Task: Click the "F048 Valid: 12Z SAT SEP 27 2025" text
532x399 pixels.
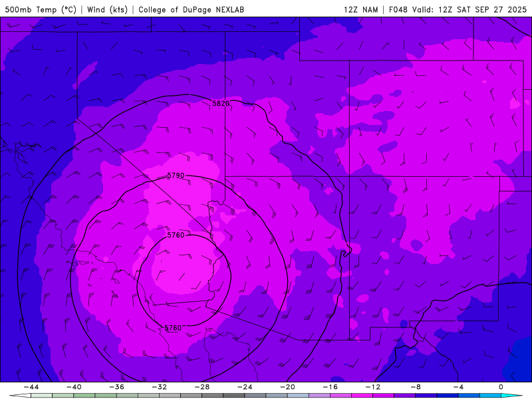Action: click(x=458, y=10)
